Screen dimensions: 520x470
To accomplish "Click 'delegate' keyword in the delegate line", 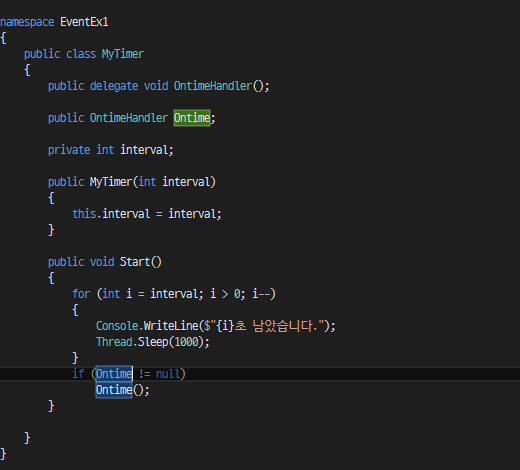I will [x=114, y=86].
